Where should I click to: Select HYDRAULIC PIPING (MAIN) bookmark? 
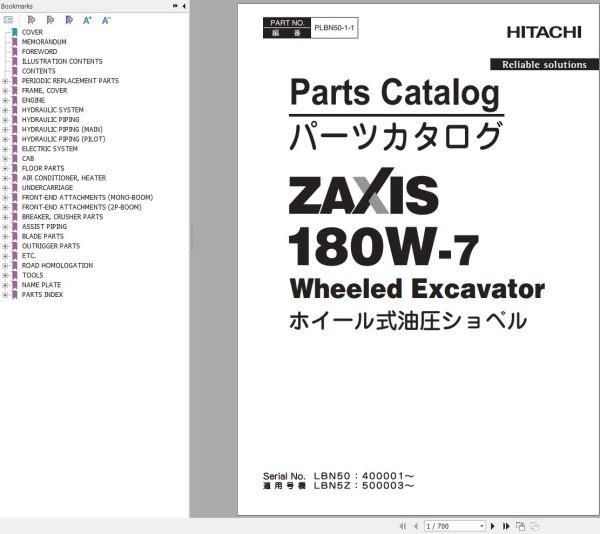62,129
